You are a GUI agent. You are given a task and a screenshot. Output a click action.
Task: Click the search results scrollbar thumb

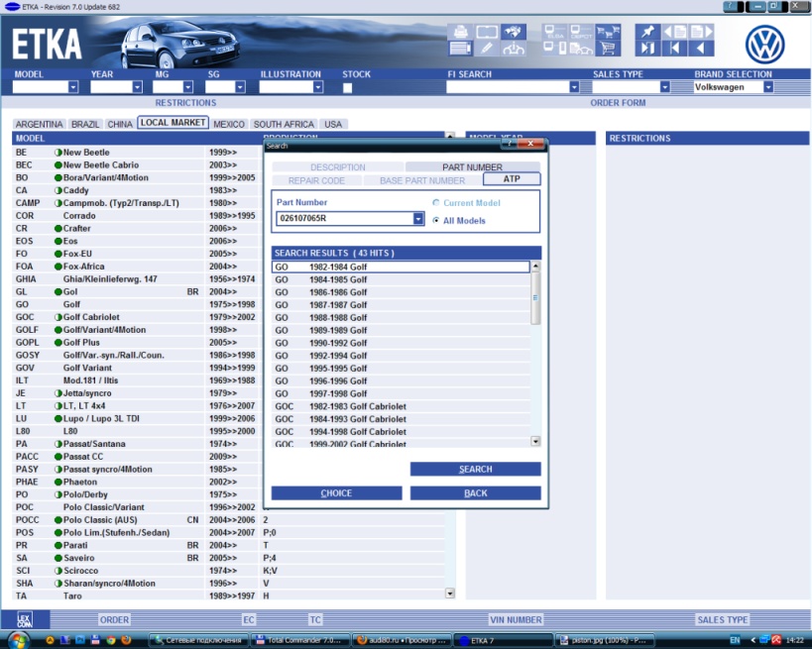535,297
